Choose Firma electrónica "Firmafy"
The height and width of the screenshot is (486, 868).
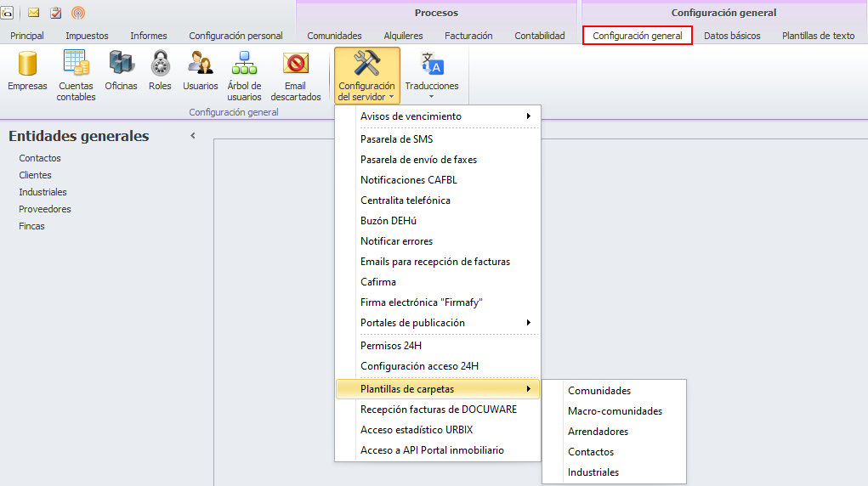[438, 302]
